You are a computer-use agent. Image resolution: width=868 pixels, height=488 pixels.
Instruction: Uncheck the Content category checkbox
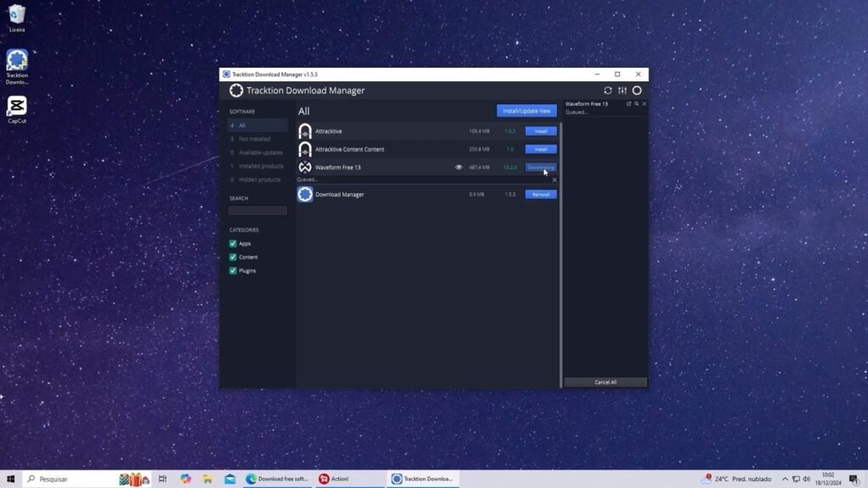tap(233, 257)
